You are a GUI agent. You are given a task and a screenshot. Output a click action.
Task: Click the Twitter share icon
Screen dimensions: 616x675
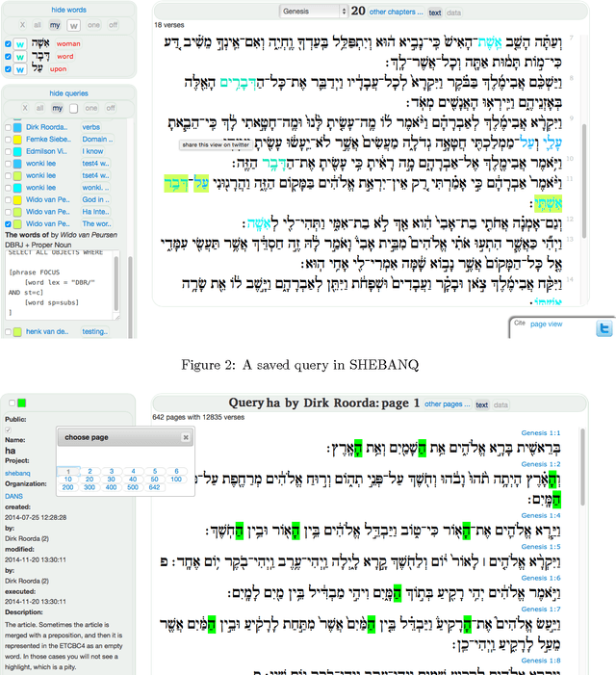[x=603, y=328]
